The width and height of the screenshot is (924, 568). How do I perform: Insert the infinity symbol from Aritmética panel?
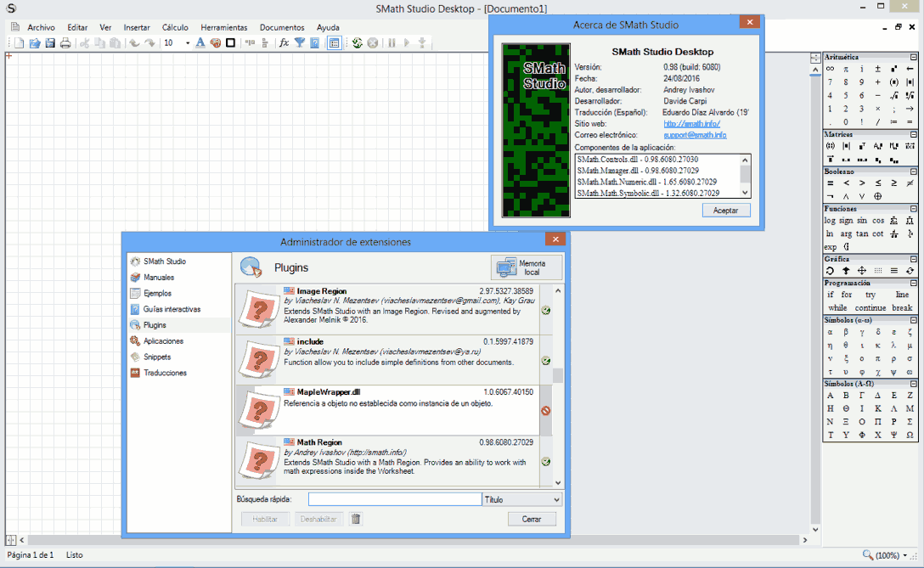point(831,69)
